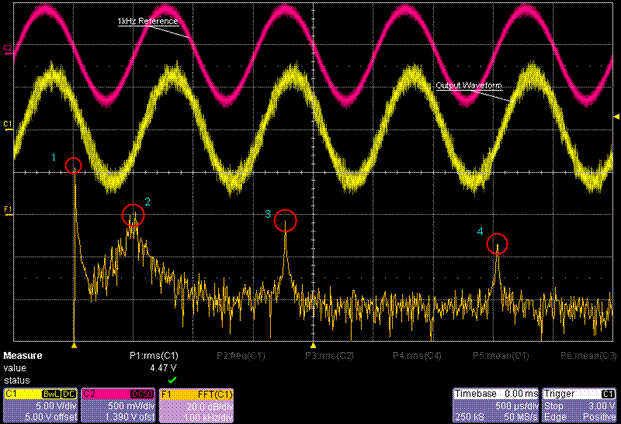Select the P2 freq(C1) measurement slot
The width and height of the screenshot is (621, 424).
click(x=241, y=356)
